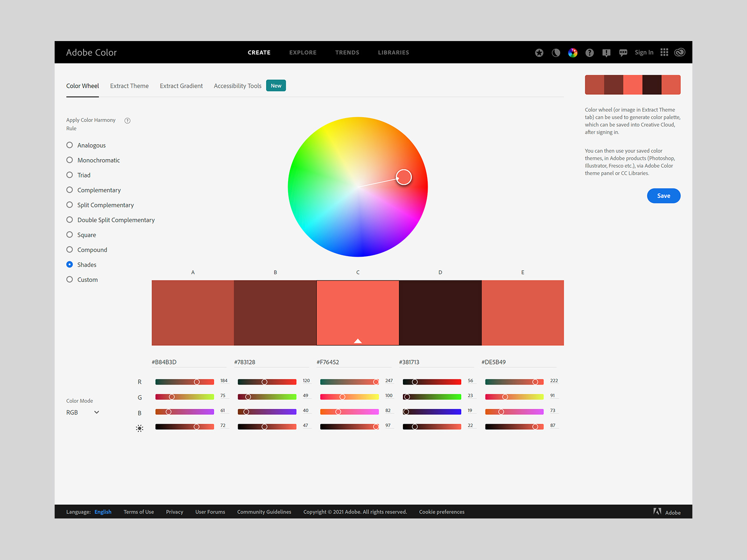Open the Color Mode dropdown

83,412
